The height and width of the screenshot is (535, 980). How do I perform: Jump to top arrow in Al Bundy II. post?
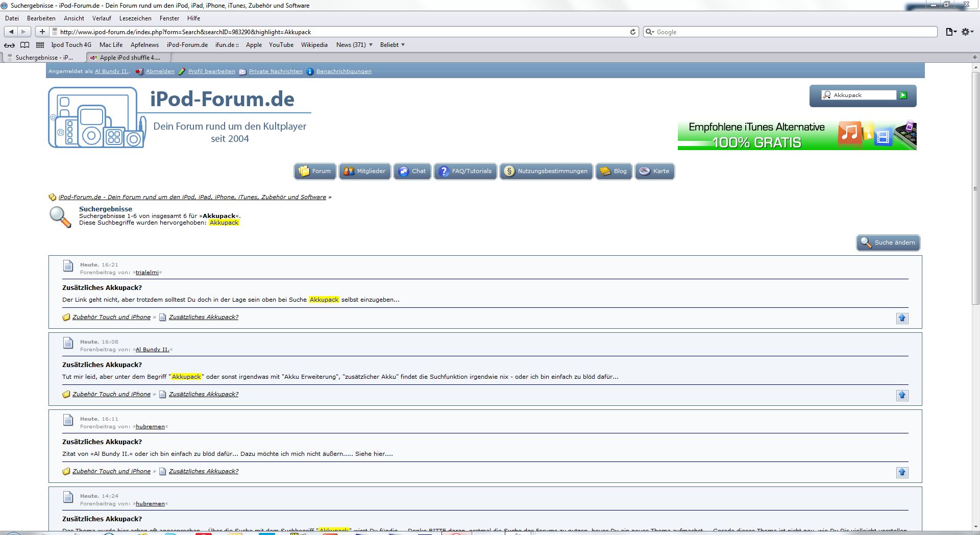[902, 395]
